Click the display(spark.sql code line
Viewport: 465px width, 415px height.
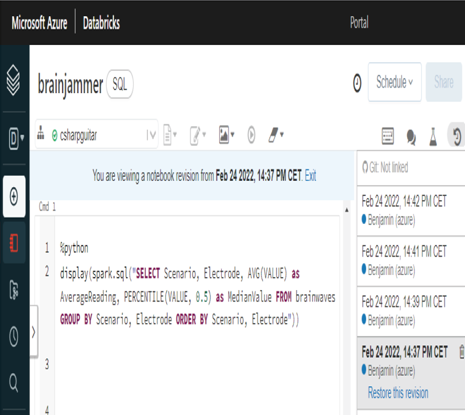pyautogui.click(x=180, y=273)
